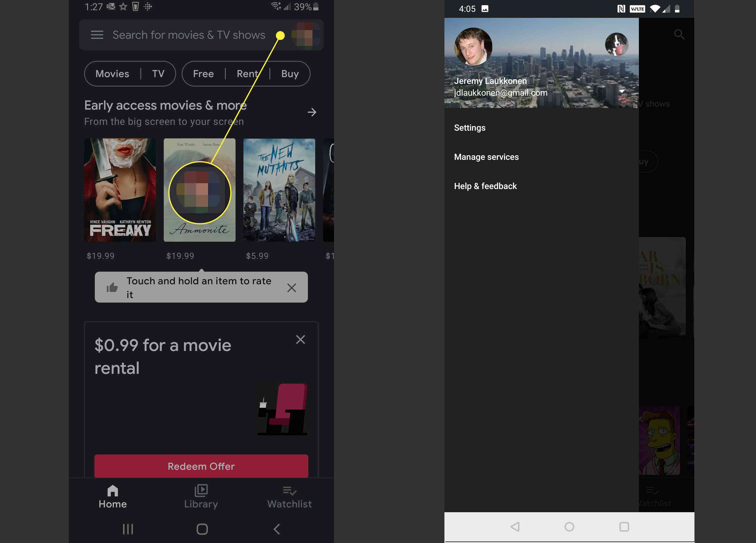756x543 pixels.
Task: Tap the $5.99 price under New Mutants
Action: point(257,256)
